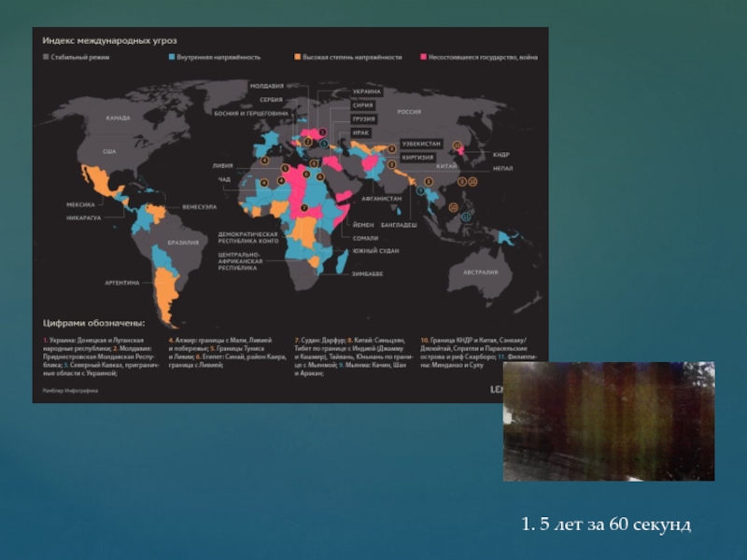Click the 'АВСТРАЛИЯ' map label
747x560 pixels.
(x=481, y=273)
